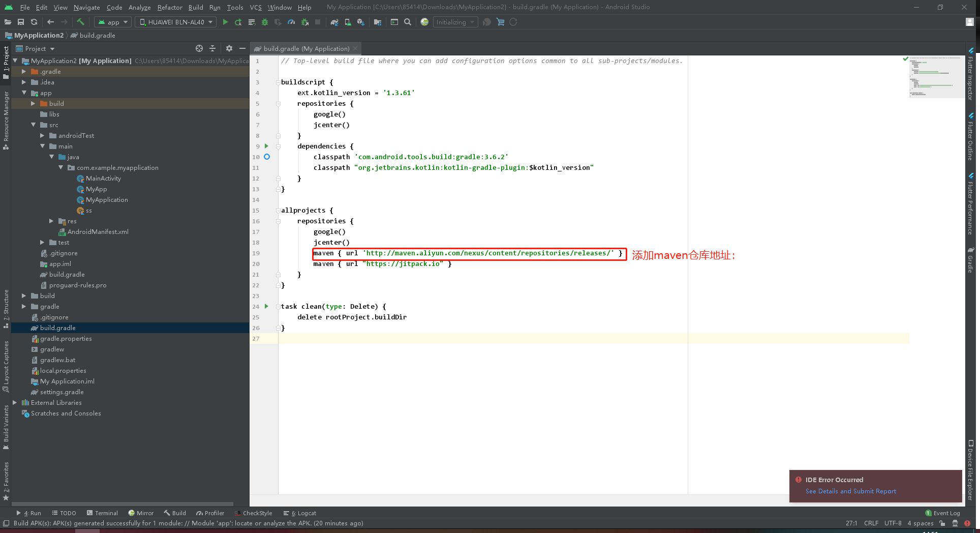Screen dimensions: 980x533
Task: Open the app run configuration dropdown
Action: (x=113, y=22)
